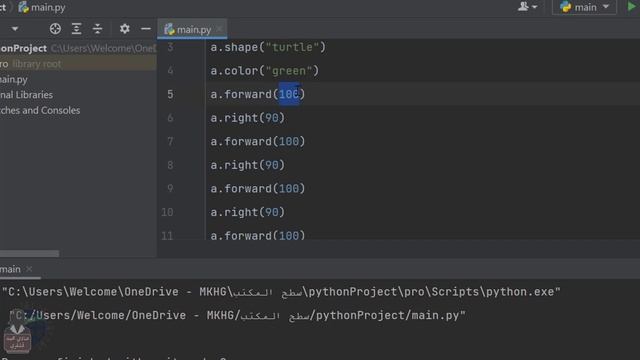The height and width of the screenshot is (360, 640).
Task: Click the Expand All icon in project toolbar
Action: 76,29
